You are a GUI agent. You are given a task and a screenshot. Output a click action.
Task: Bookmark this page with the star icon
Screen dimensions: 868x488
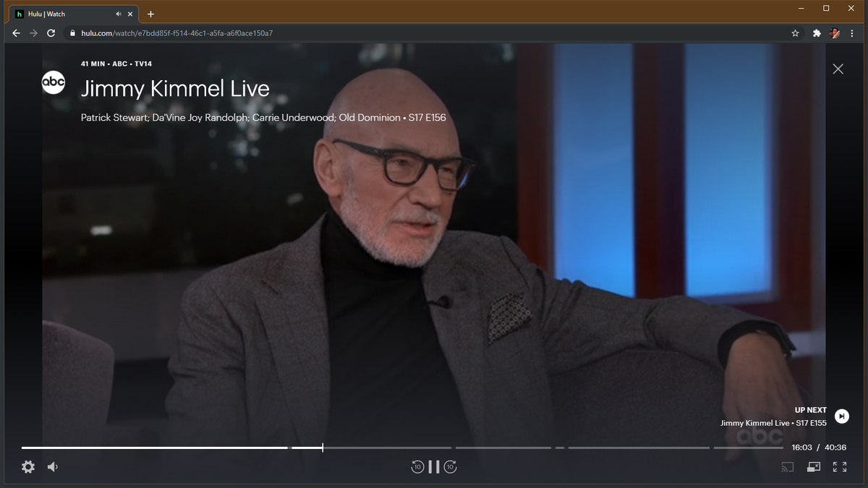795,33
